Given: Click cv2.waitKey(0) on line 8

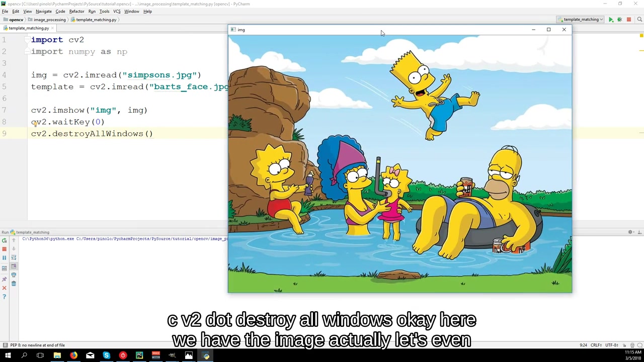Looking at the screenshot, I should [68, 122].
